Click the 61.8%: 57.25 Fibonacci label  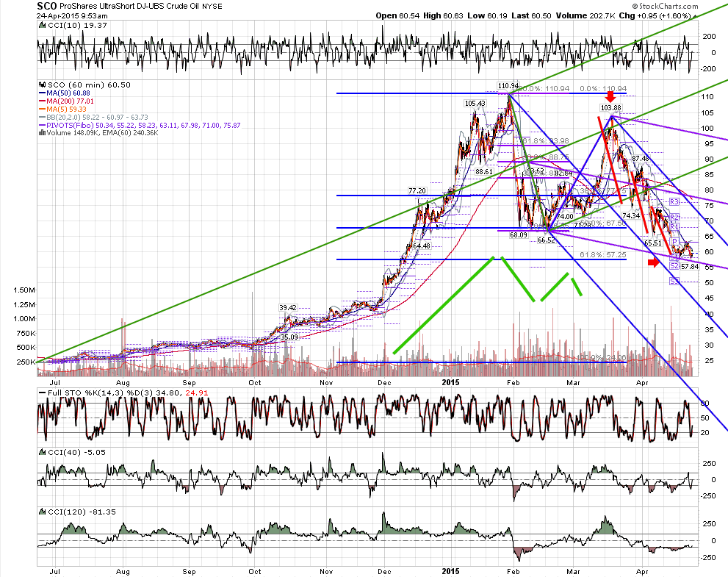[602, 255]
